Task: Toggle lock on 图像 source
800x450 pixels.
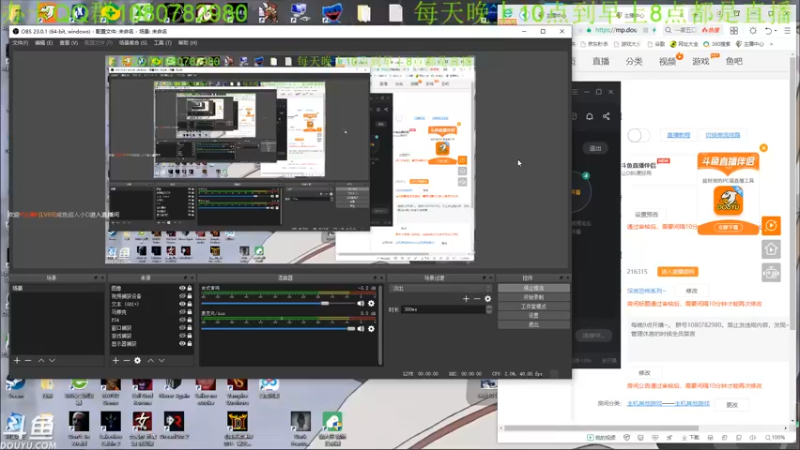Action: (189, 288)
